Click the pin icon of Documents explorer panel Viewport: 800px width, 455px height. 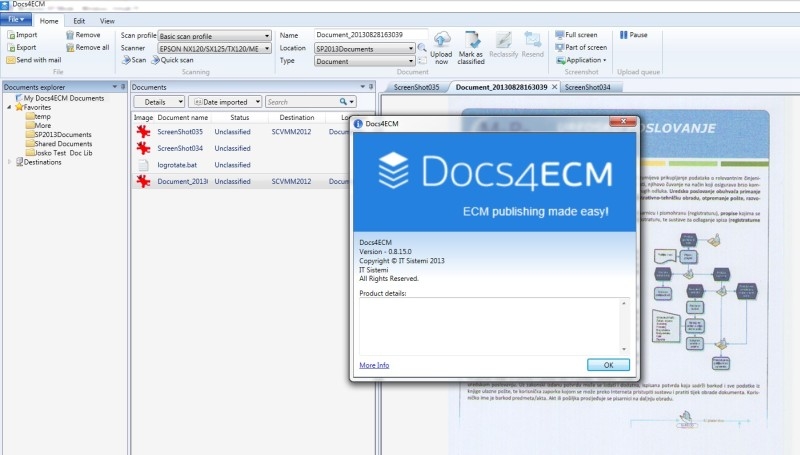pyautogui.click(x=123, y=87)
